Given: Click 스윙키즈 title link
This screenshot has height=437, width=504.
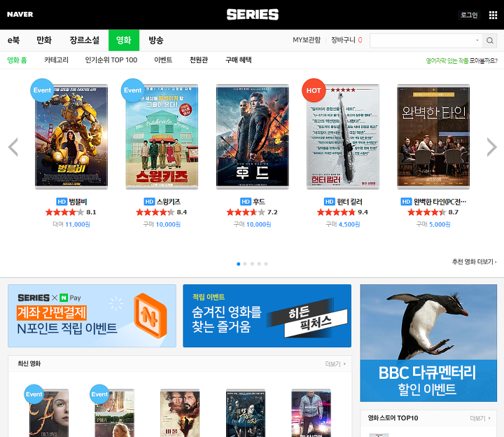Looking at the screenshot, I should (x=169, y=202).
